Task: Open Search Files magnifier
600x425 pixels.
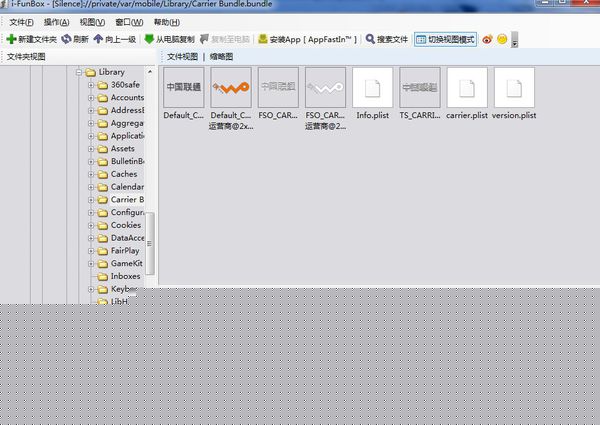Action: pyautogui.click(x=370, y=39)
